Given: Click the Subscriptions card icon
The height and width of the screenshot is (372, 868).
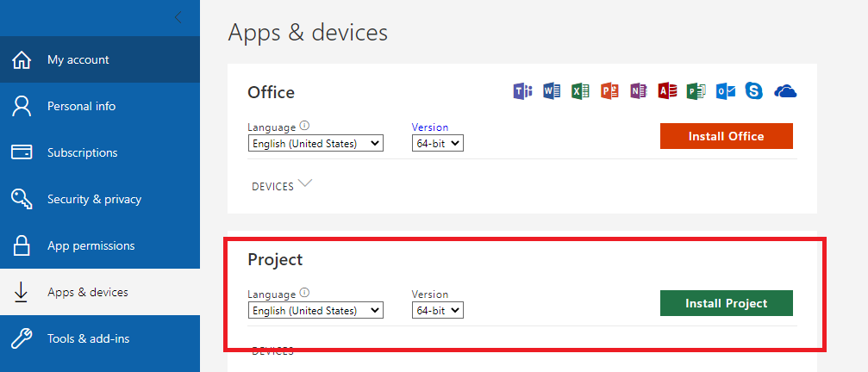Looking at the screenshot, I should (22, 152).
